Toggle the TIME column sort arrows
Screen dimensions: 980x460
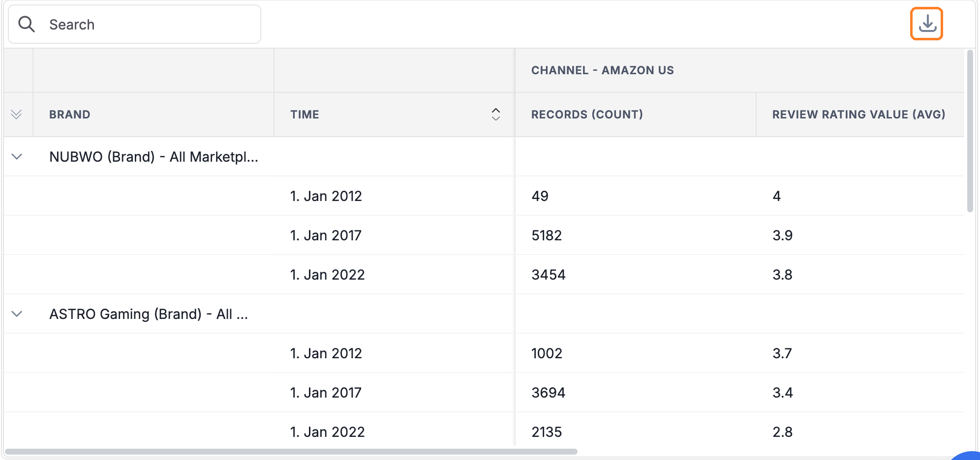[x=495, y=114]
